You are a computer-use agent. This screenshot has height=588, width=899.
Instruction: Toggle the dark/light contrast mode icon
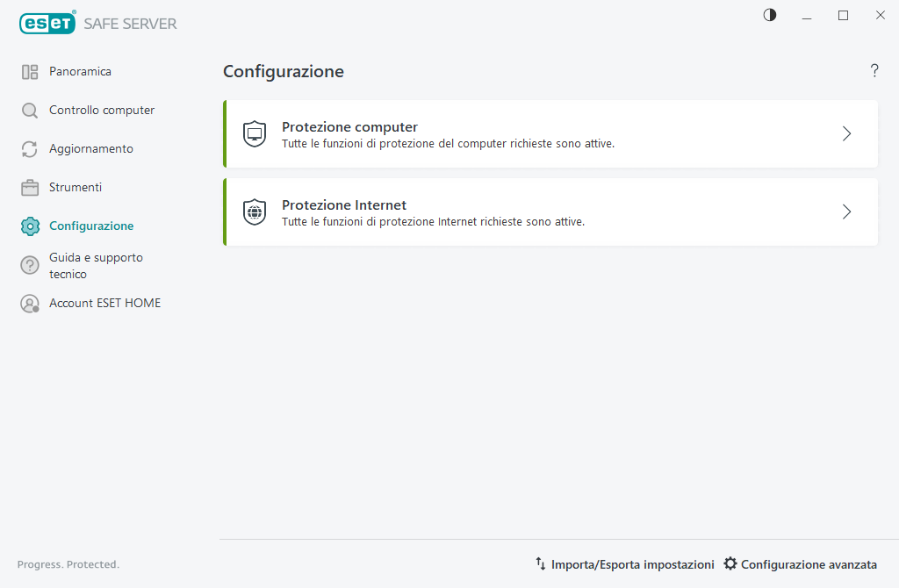point(770,15)
